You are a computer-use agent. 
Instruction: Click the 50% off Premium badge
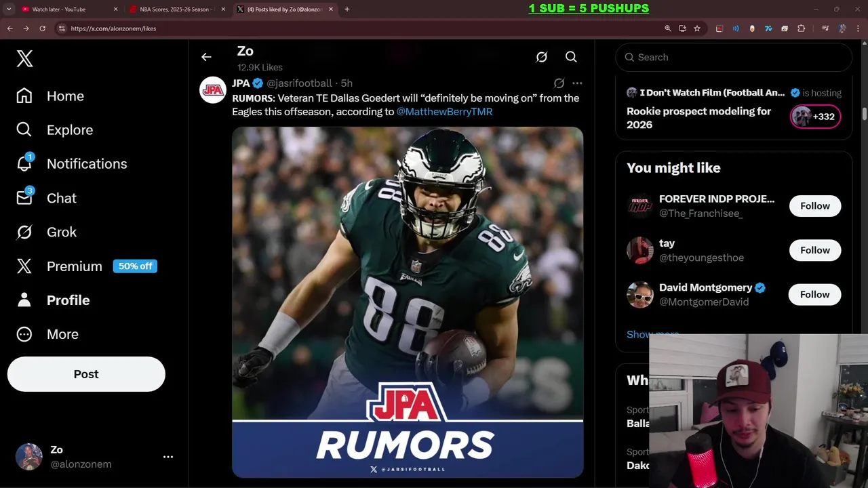point(135,266)
